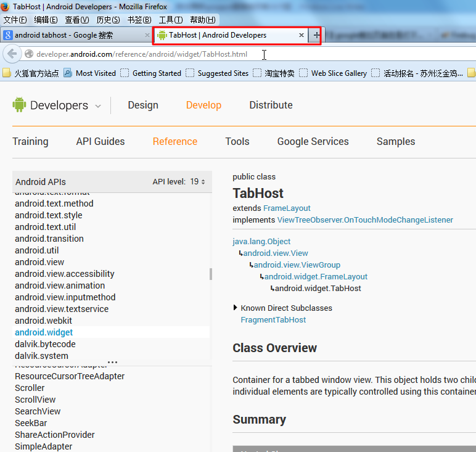Open android.view.ViewGroup hierarchy link
Image resolution: width=476 pixels, height=452 pixels.
(297, 265)
